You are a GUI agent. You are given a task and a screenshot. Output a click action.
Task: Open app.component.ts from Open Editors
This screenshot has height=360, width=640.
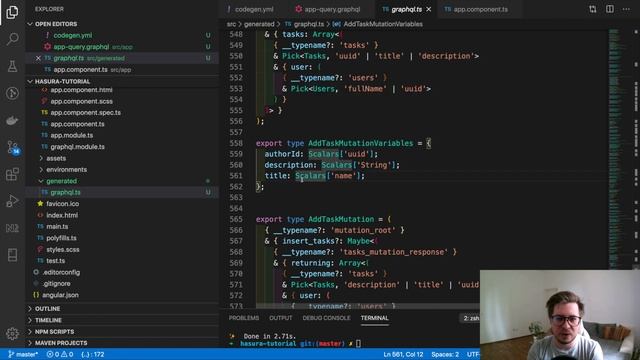click(x=80, y=70)
